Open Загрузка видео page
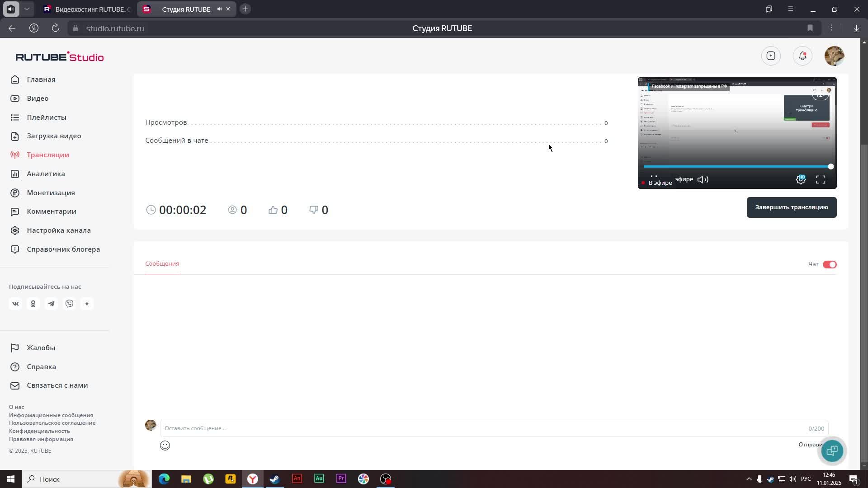Screen dimensions: 868x488 [x=54, y=136]
